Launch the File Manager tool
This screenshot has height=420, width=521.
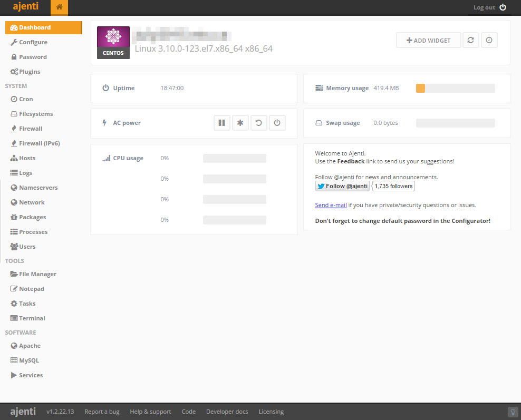[33, 274]
